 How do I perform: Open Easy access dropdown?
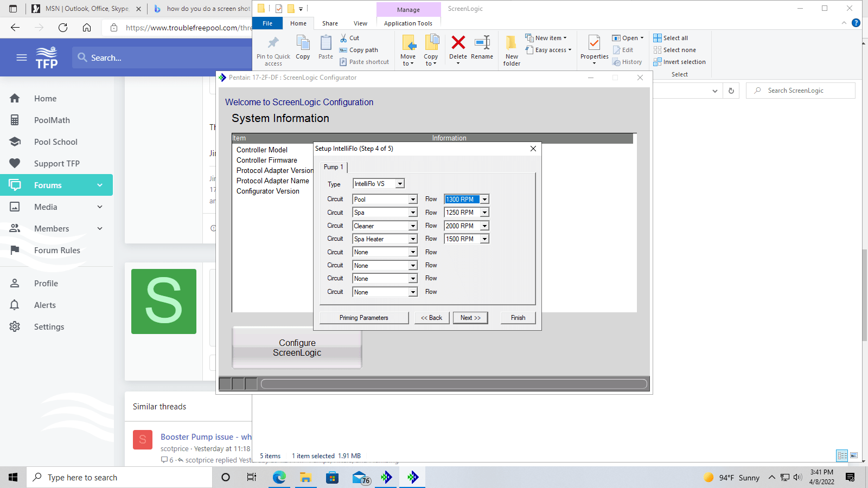(x=548, y=50)
